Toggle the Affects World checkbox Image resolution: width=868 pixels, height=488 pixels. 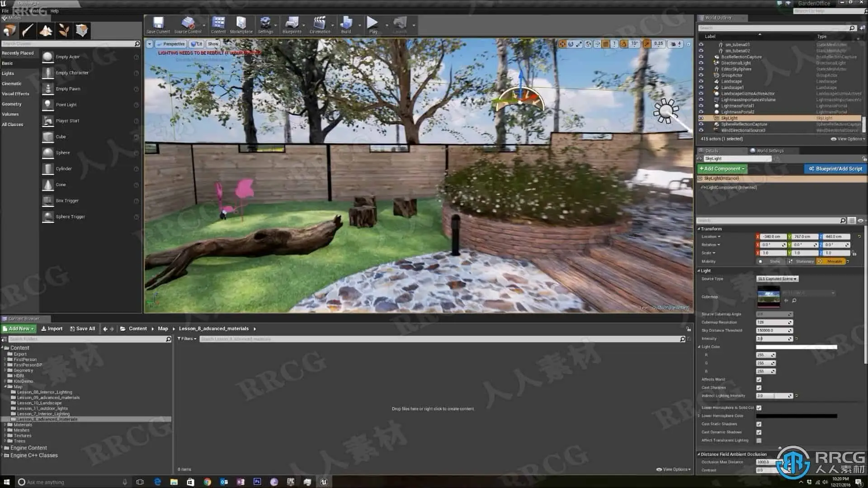pyautogui.click(x=759, y=380)
